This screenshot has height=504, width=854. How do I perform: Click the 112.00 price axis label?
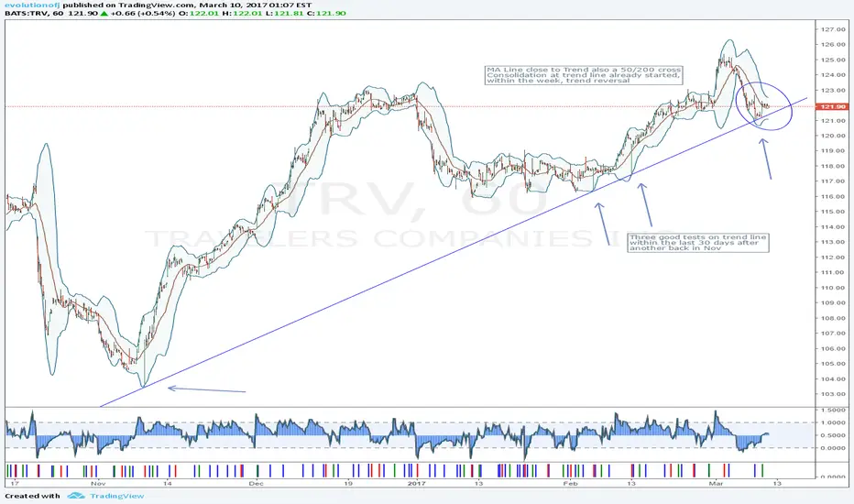[x=833, y=257]
